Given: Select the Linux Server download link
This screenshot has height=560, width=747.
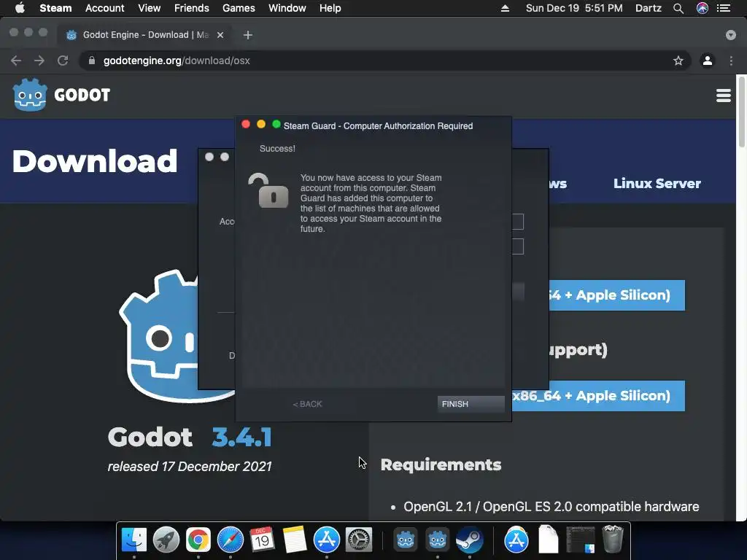Looking at the screenshot, I should (x=657, y=183).
